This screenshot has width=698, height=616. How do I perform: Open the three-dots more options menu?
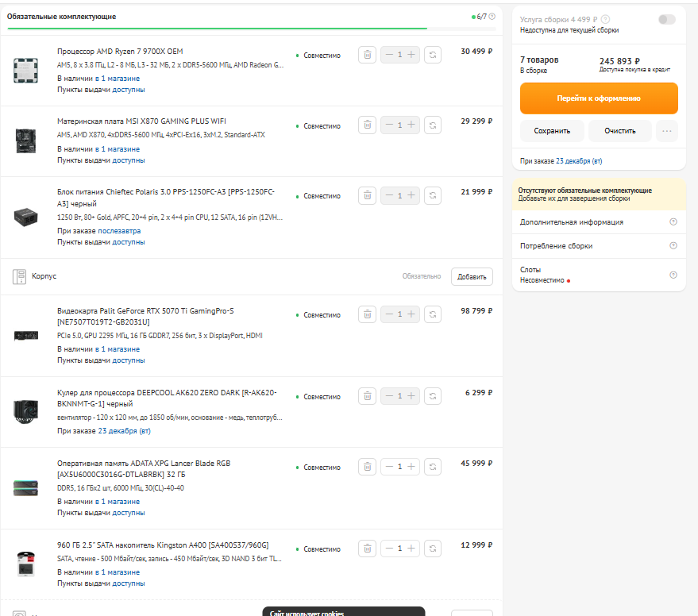pos(667,131)
